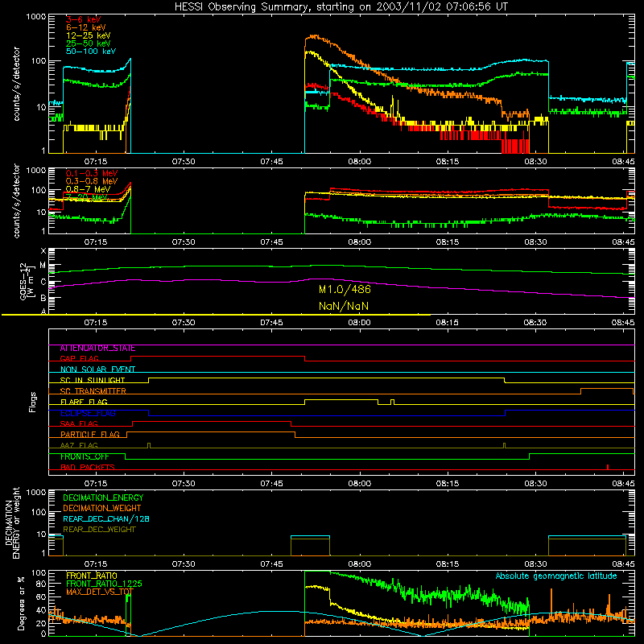
Task: Select the MAX_DET_VS_TOT legend label
Action: pyautogui.click(x=100, y=592)
